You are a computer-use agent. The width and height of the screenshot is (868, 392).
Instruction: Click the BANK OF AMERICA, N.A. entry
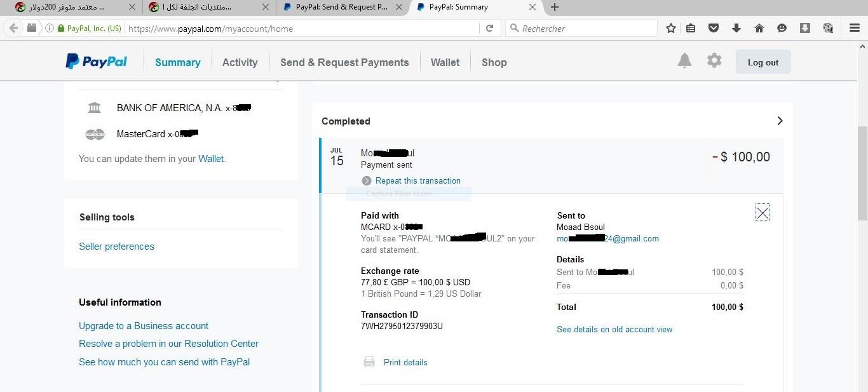[x=184, y=108]
